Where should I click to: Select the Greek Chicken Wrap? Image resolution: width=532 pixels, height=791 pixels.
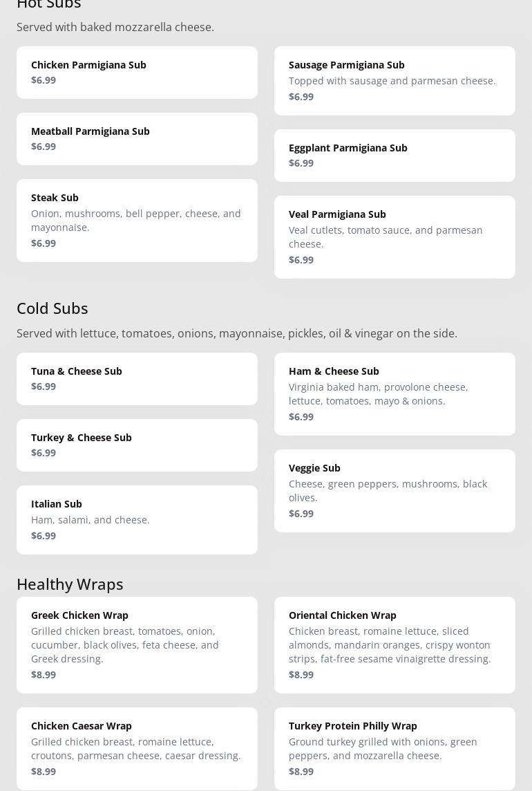(x=137, y=645)
